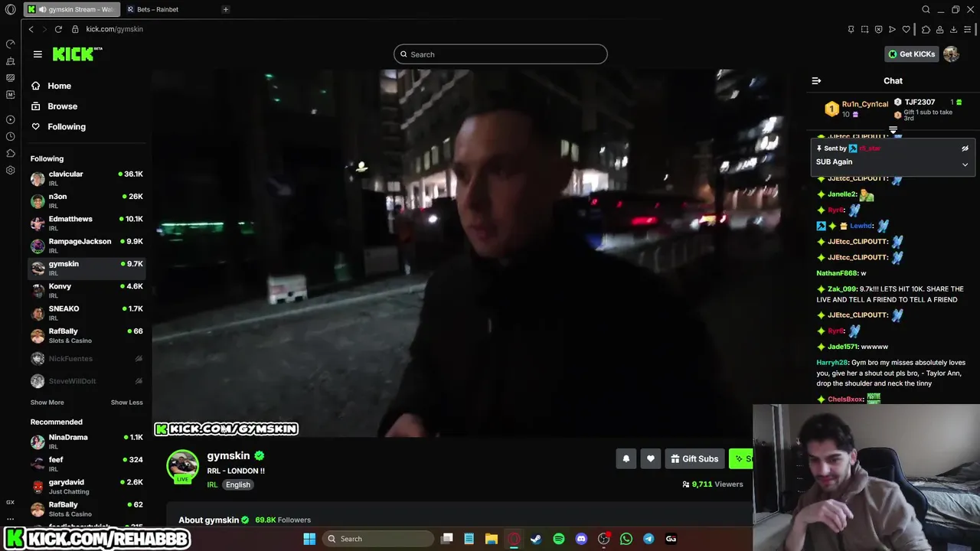Follow toggle heart button for gymskin
Image resolution: width=980 pixels, height=551 pixels.
(x=650, y=458)
